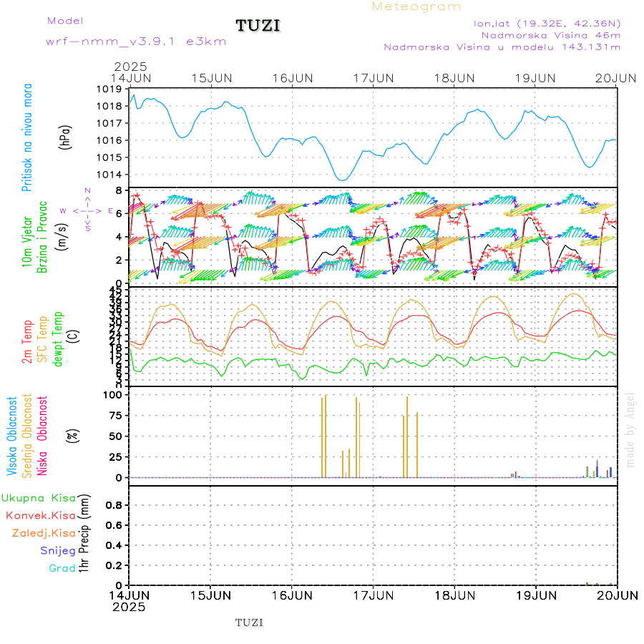644x644 pixels.
Task: Click the wind direction compass icon
Action: pyautogui.click(x=88, y=210)
